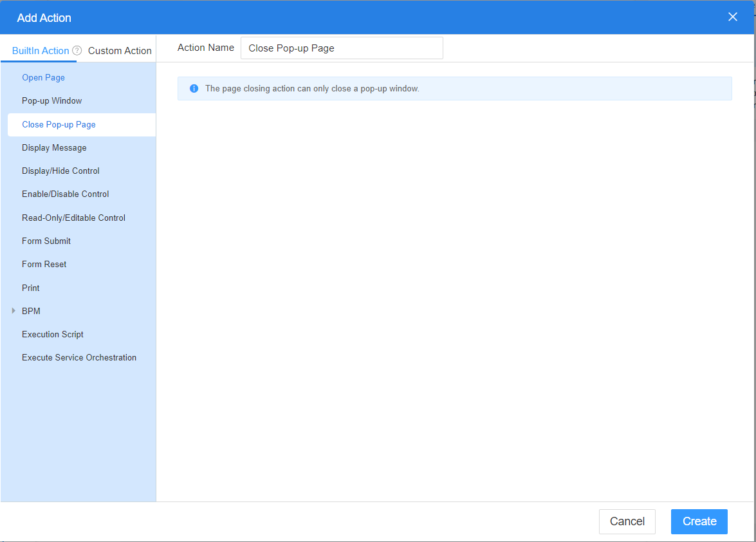
Task: Click the Create button
Action: (699, 521)
